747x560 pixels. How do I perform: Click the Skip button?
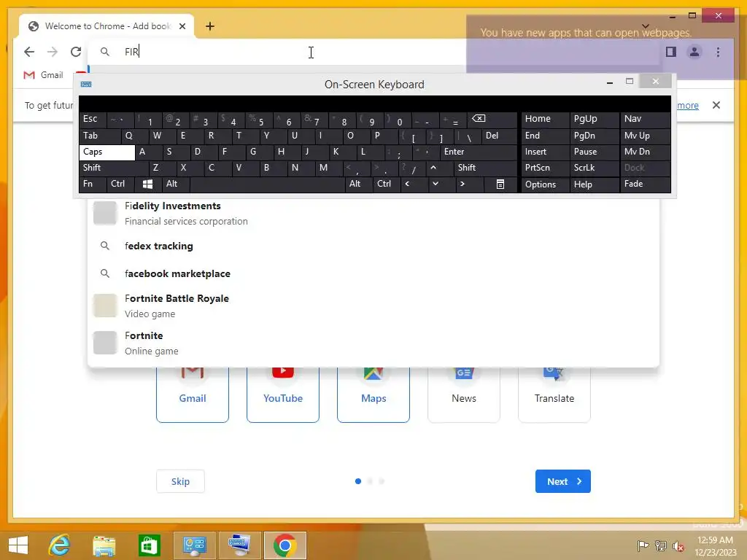pyautogui.click(x=181, y=481)
